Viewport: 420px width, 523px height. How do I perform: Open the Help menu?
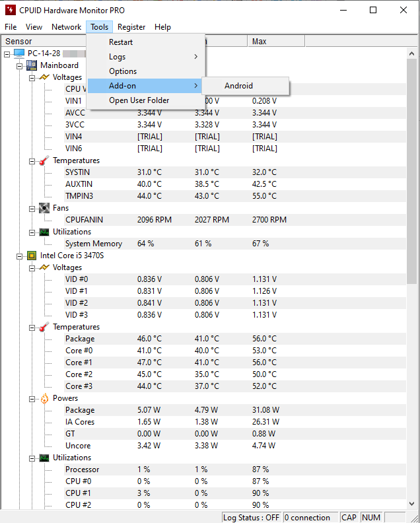[x=163, y=27]
